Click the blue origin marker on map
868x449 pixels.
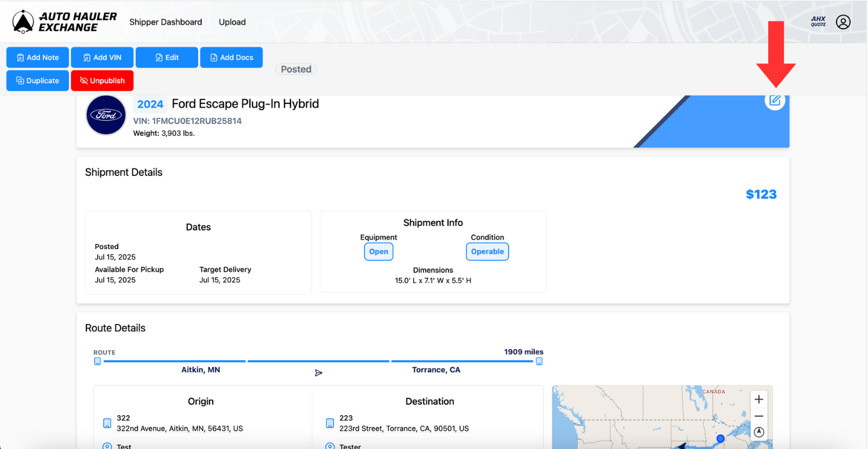click(720, 439)
